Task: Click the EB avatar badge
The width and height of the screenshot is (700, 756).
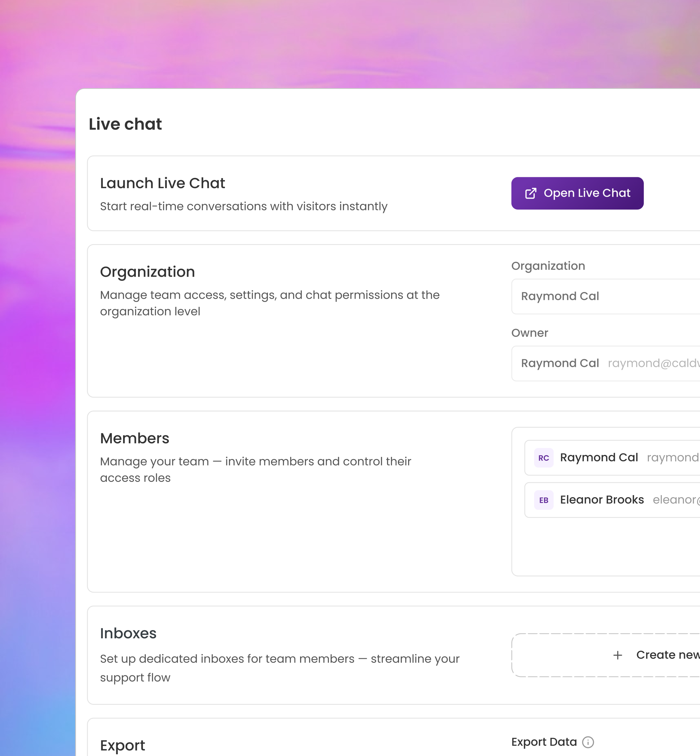Action: 543,500
